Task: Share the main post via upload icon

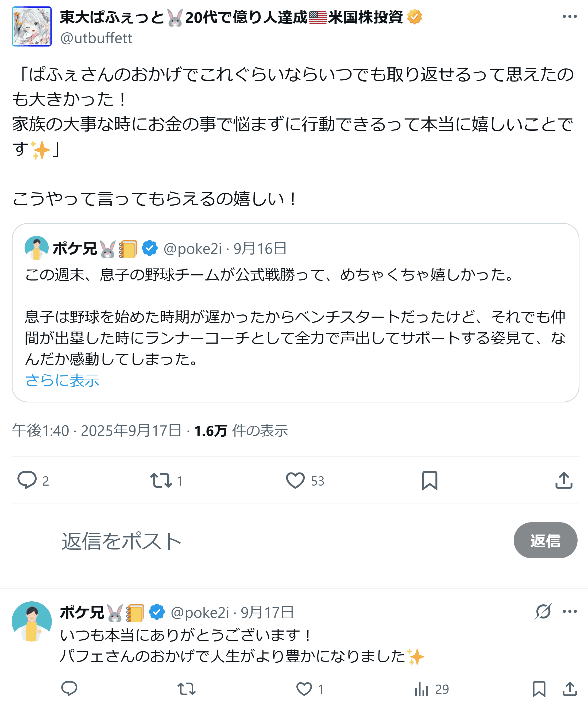Action: tap(564, 481)
